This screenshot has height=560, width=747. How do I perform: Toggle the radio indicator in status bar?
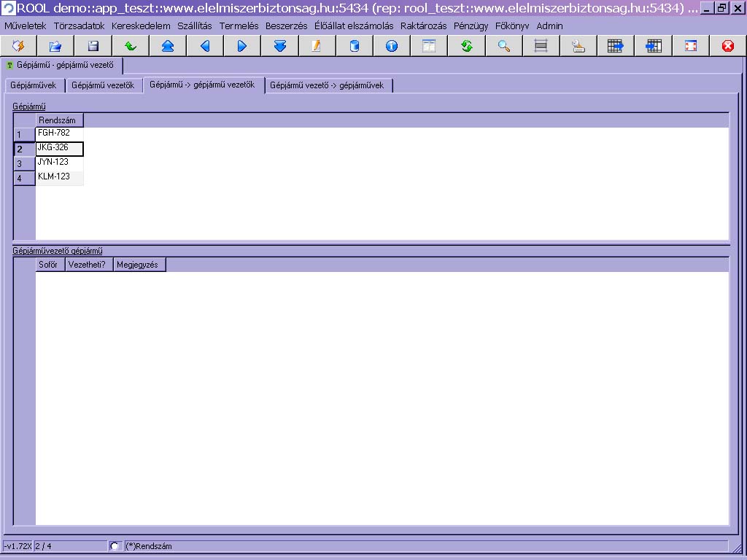tap(115, 546)
